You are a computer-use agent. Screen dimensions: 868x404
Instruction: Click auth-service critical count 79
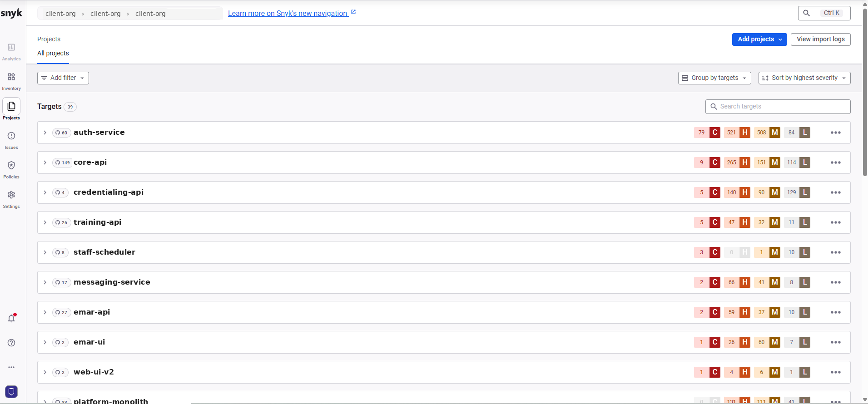tap(701, 133)
